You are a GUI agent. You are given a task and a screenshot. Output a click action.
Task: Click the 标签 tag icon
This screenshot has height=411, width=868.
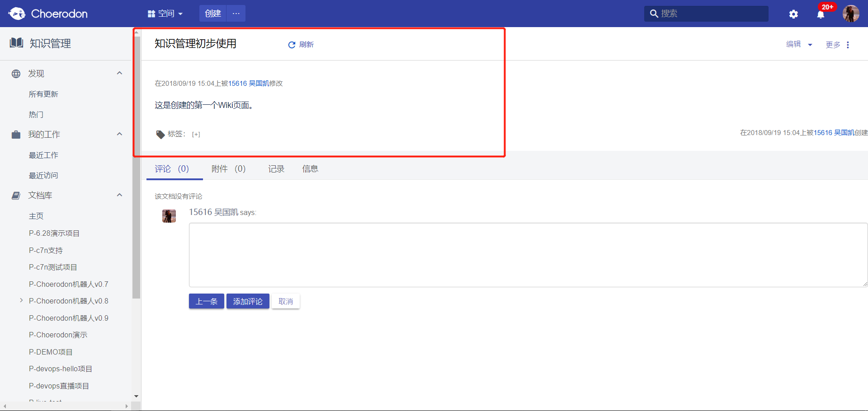(160, 134)
